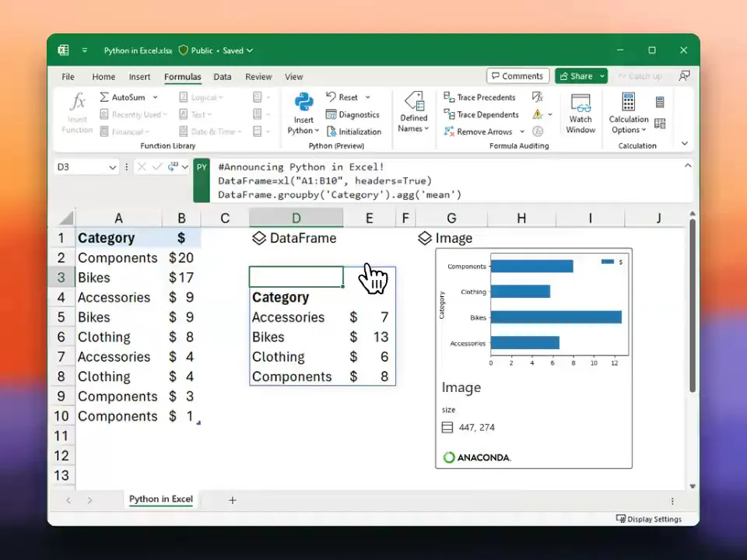Add a new sheet with plus icon

click(x=232, y=500)
